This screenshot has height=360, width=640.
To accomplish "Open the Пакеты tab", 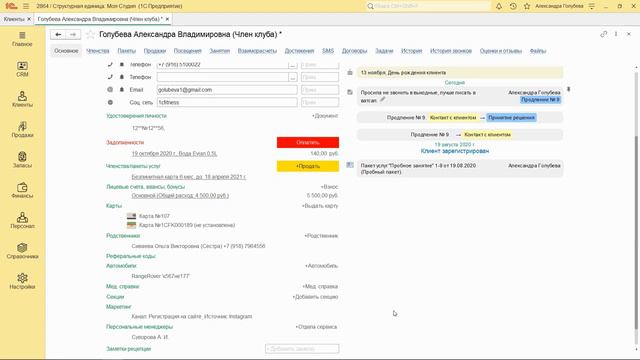I will (127, 51).
